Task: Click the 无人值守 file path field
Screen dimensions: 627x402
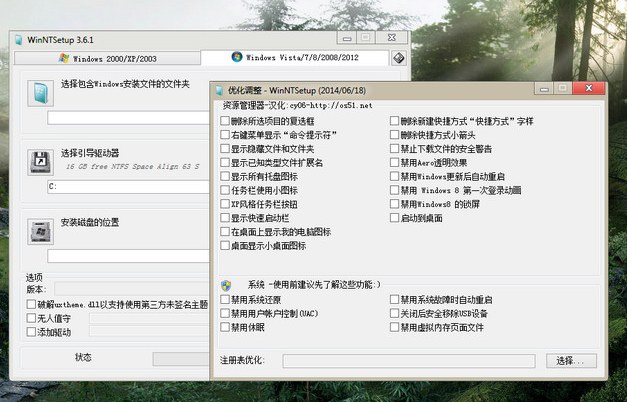Action: [150, 318]
